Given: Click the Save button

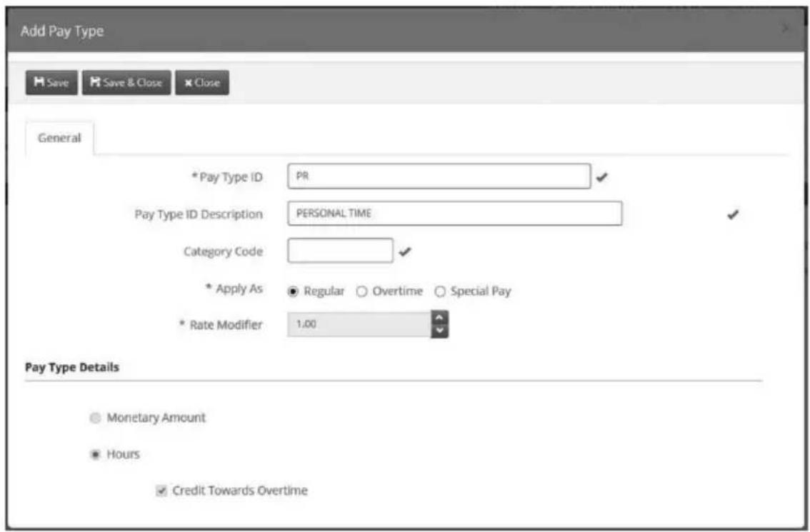Looking at the screenshot, I should click(51, 83).
